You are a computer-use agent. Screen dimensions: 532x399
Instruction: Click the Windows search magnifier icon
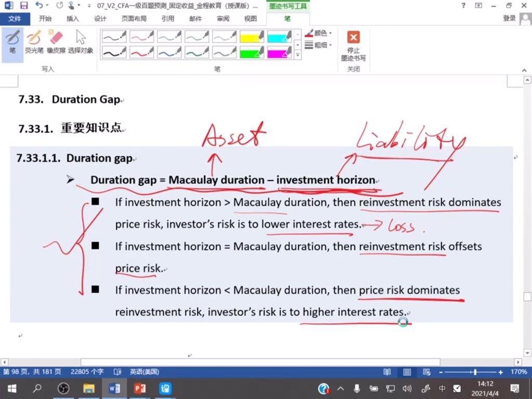tap(37, 388)
